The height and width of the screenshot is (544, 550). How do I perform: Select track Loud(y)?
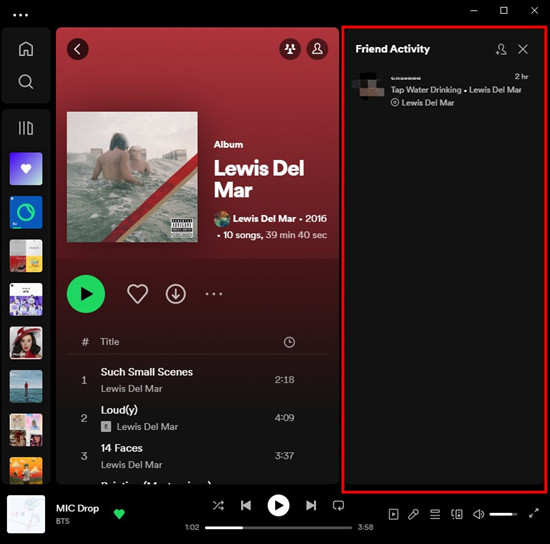click(x=197, y=418)
